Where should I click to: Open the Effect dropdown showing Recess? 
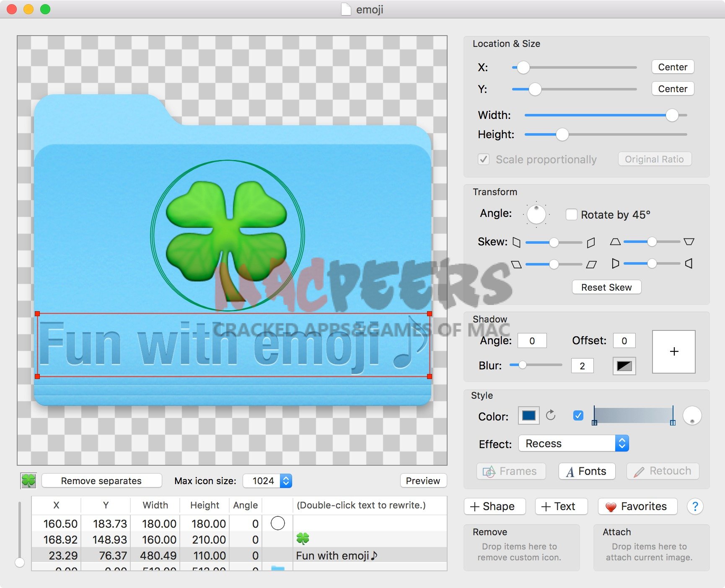click(573, 444)
